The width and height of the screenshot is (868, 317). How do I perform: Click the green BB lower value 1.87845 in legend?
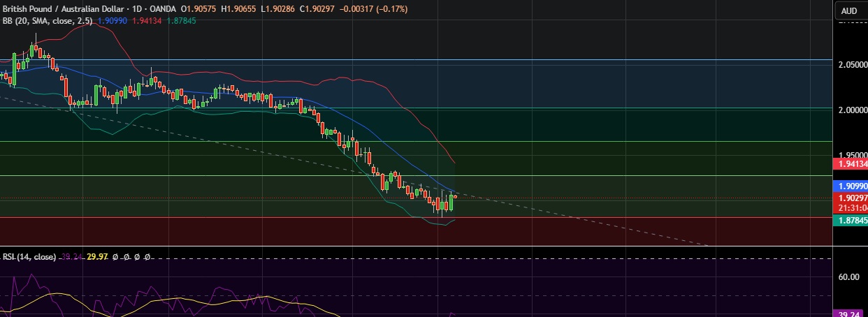pos(183,21)
